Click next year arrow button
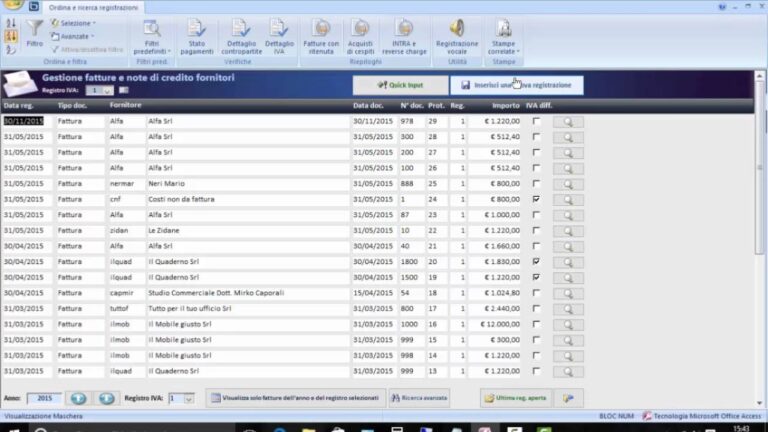Screen dimensions: 768x432 click(x=106, y=398)
